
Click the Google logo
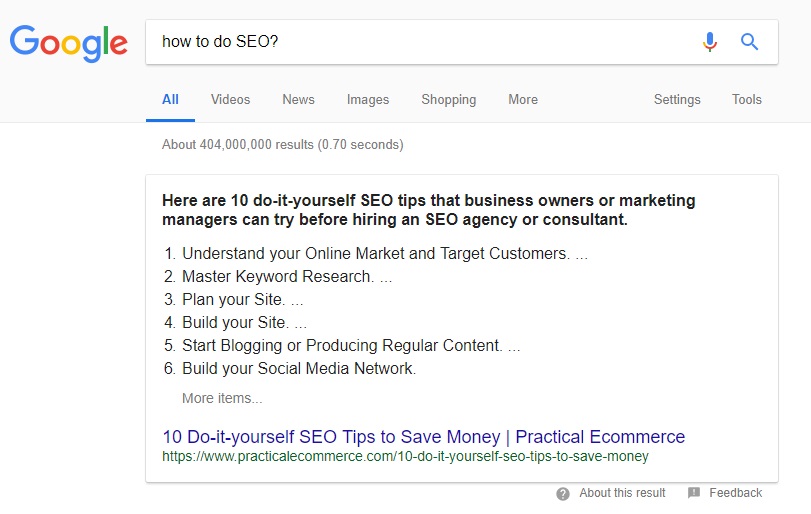[x=68, y=43]
